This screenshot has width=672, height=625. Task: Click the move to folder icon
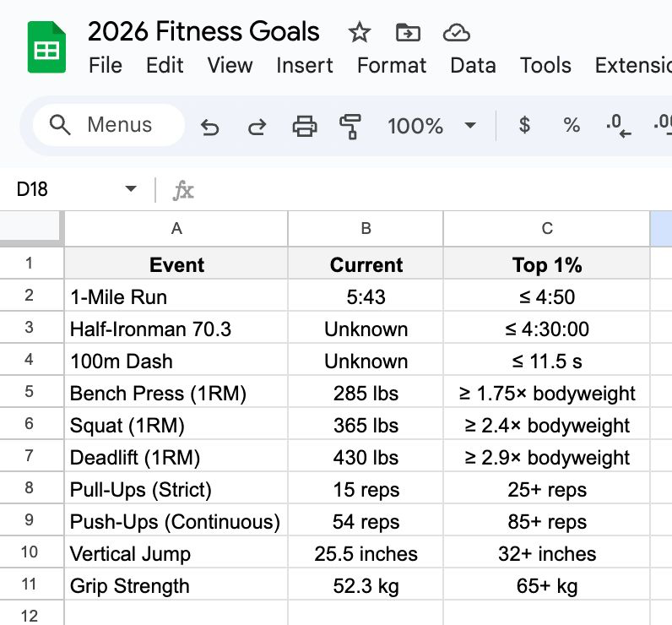[x=408, y=33]
